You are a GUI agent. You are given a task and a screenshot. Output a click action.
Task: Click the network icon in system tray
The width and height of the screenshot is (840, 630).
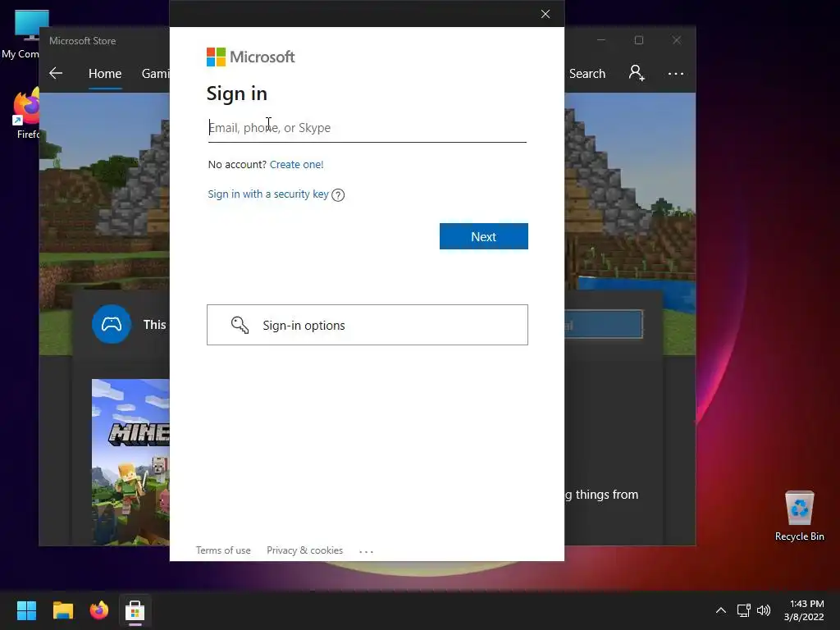[743, 610]
